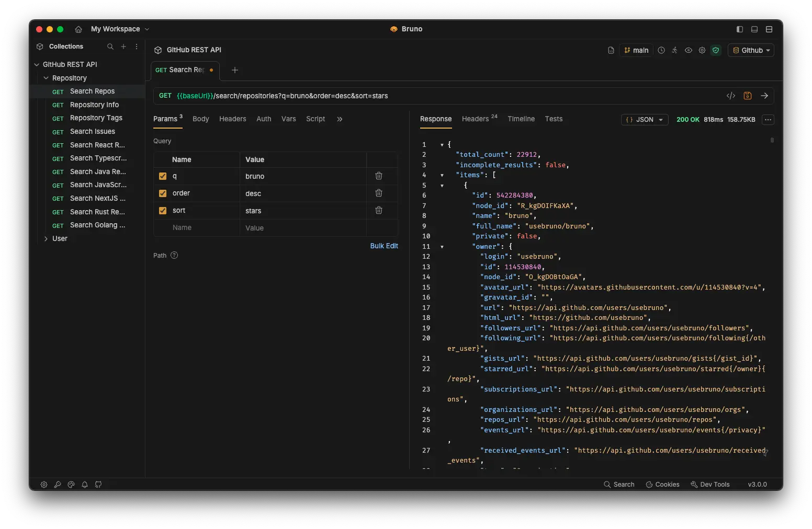View request history via clock icon

point(662,50)
